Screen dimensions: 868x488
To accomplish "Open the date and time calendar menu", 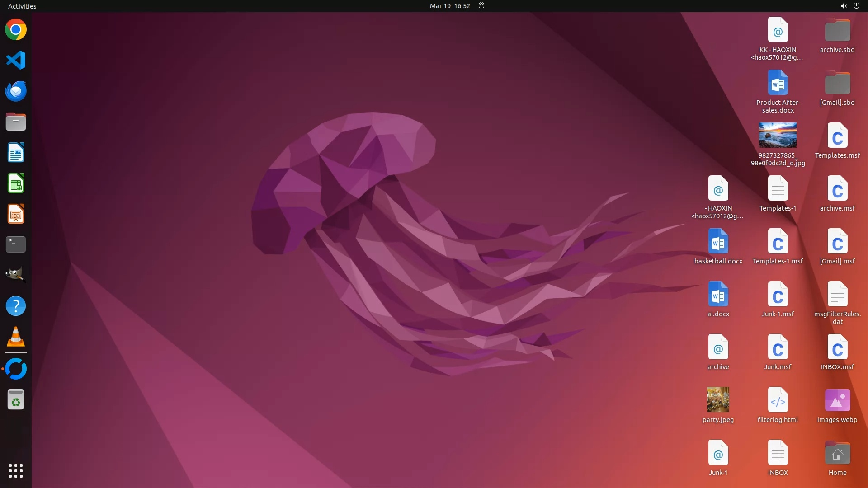I will coord(449,6).
